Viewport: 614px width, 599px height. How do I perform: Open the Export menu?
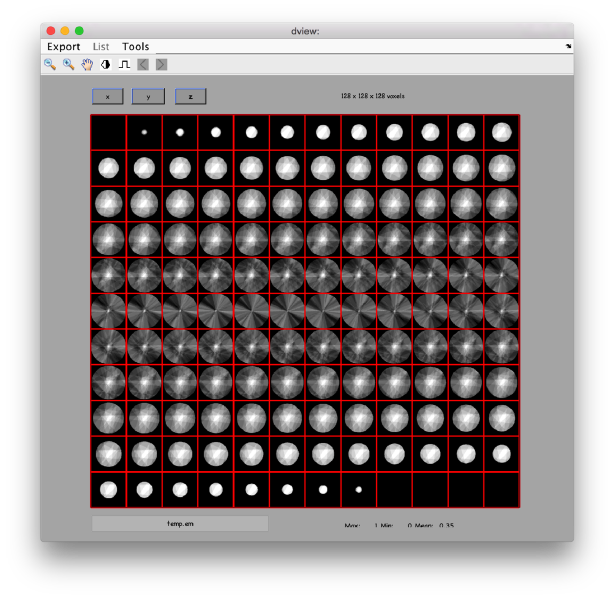64,47
